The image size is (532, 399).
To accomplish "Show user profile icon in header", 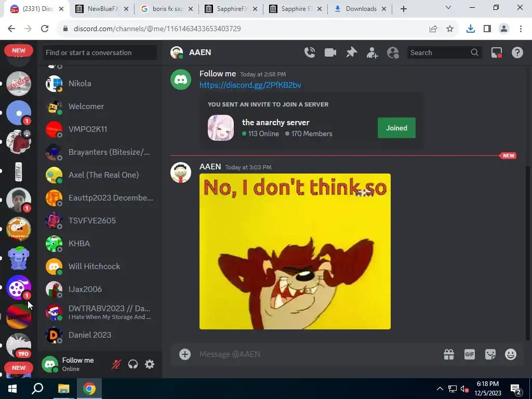I will coord(393,52).
